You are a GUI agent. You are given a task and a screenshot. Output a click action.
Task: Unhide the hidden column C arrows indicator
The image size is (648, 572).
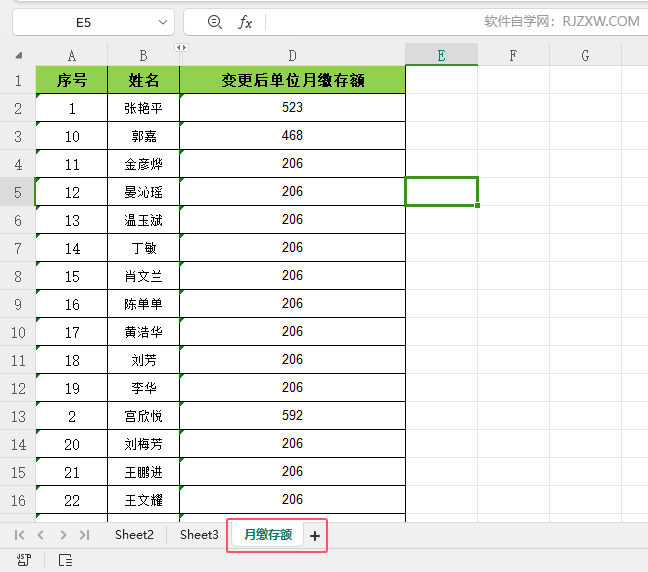(181, 48)
